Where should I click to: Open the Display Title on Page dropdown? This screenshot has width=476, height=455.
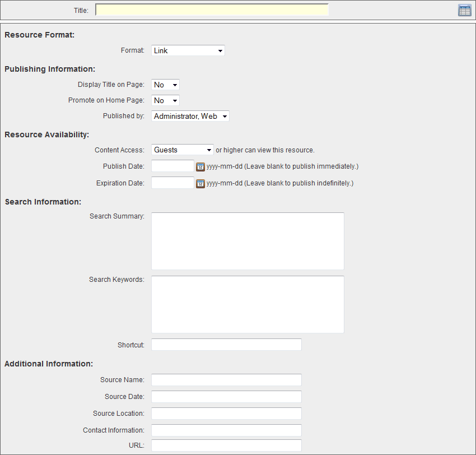pyautogui.click(x=165, y=85)
